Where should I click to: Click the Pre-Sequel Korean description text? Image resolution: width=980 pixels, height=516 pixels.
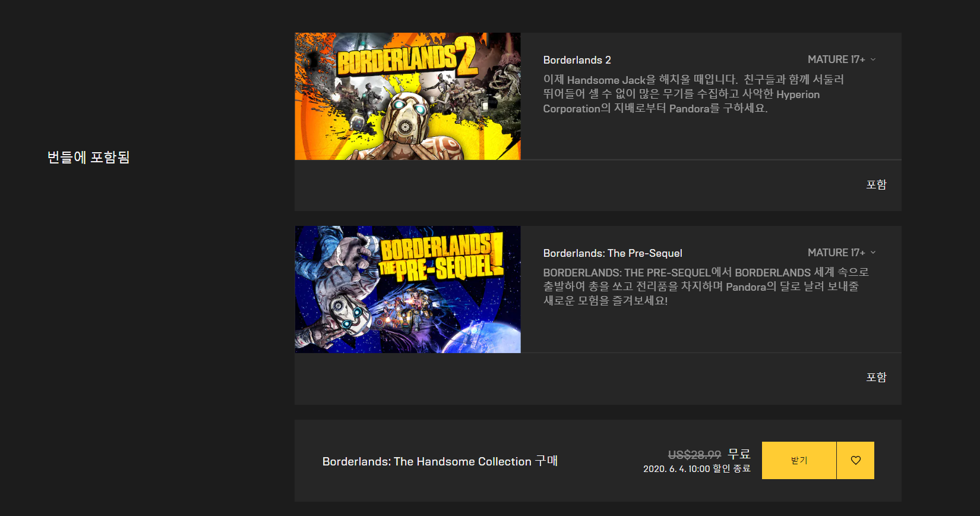tap(706, 287)
